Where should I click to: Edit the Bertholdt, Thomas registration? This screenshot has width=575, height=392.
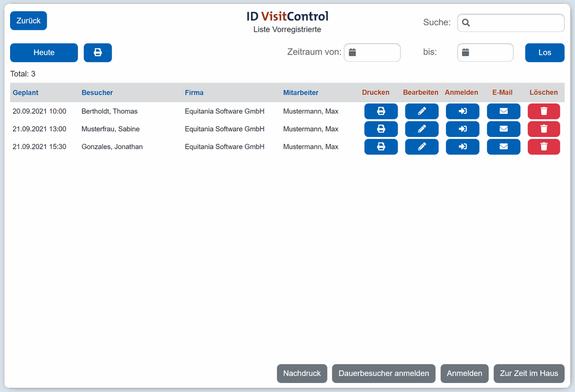coord(422,111)
